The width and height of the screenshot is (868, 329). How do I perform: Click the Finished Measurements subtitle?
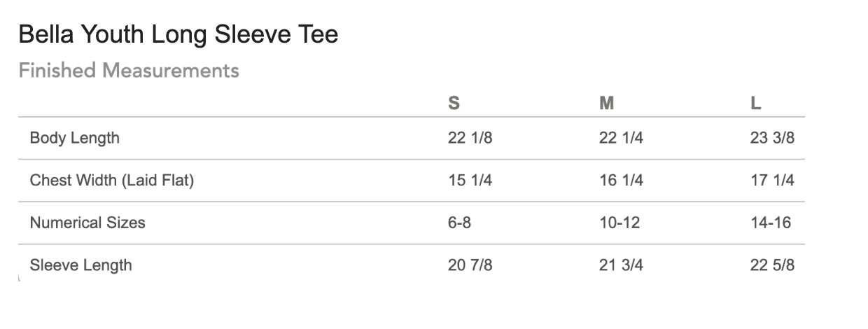[129, 71]
